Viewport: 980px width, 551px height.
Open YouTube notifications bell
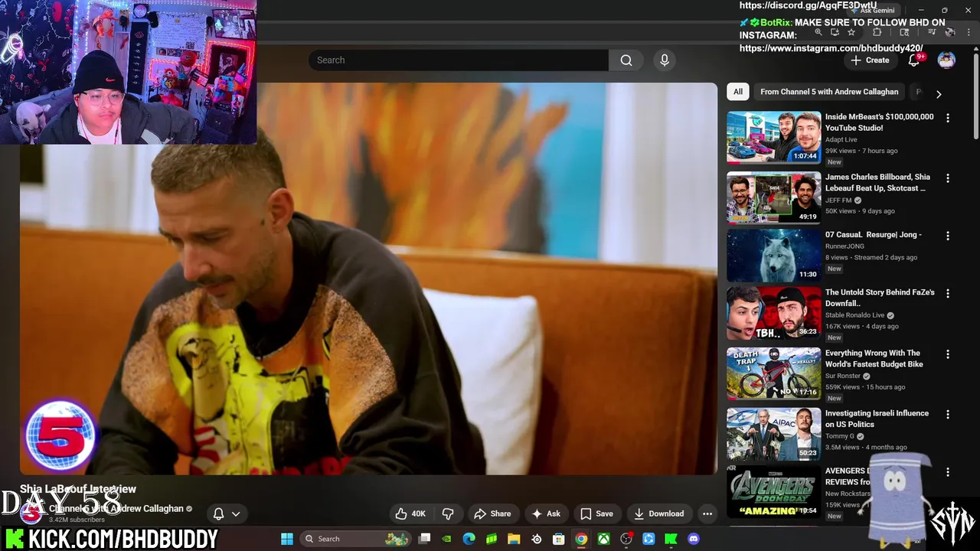click(914, 60)
